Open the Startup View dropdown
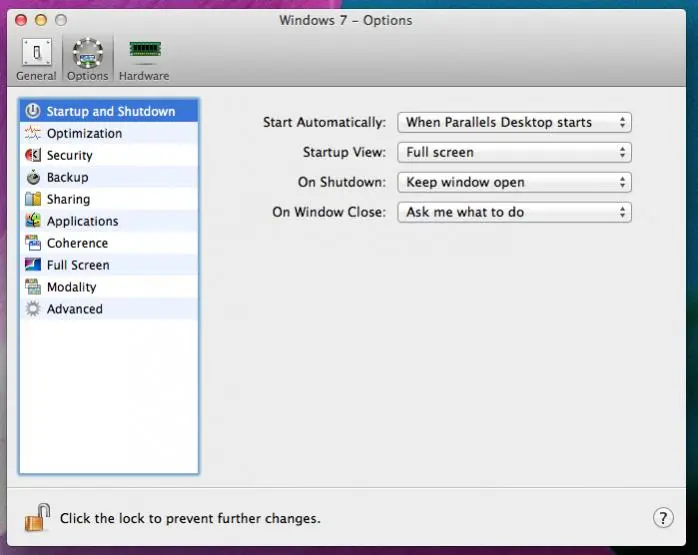This screenshot has width=698, height=555. [x=514, y=152]
